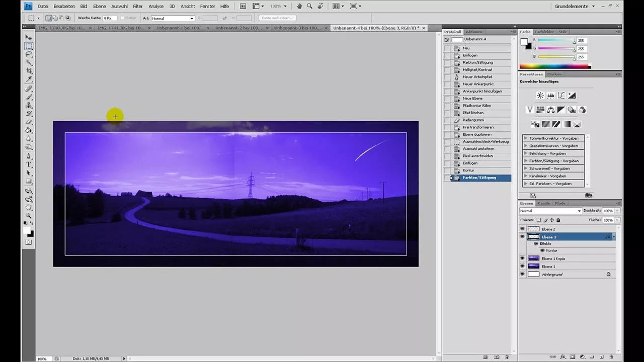This screenshot has width=644, height=362.
Task: Select the Lasso tool
Action: coord(29,54)
